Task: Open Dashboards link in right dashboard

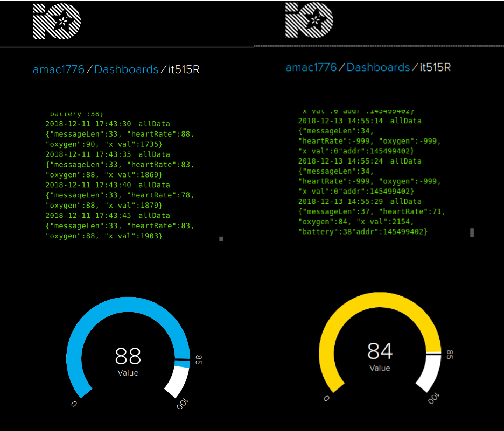Action: point(379,67)
